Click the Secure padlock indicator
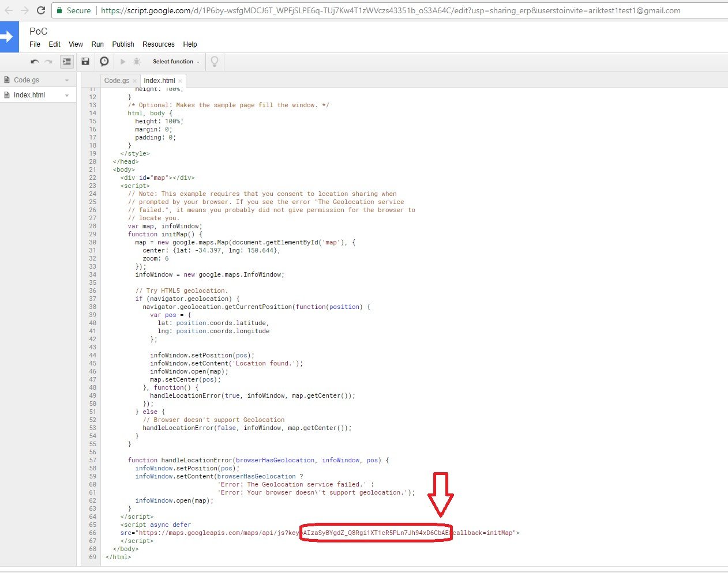This screenshot has height=573, width=728. [74, 10]
